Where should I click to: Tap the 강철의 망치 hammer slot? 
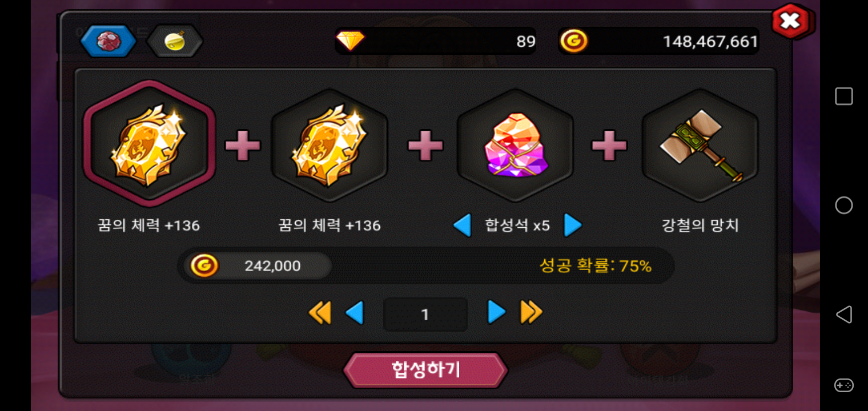click(x=700, y=145)
